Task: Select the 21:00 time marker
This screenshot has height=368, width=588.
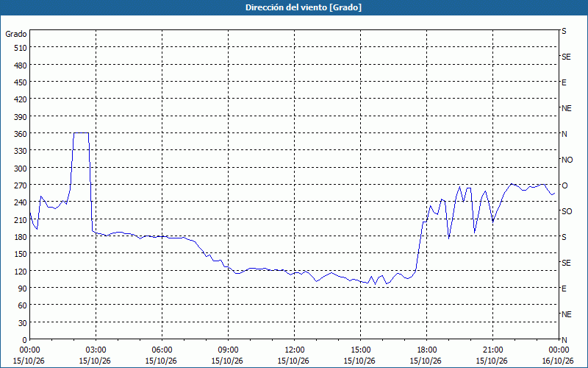Action: tap(492, 350)
